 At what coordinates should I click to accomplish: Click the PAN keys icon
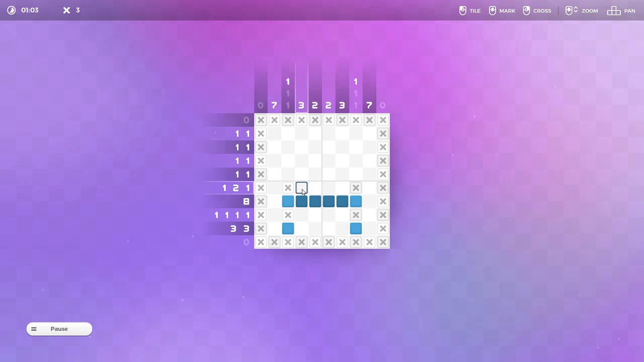pyautogui.click(x=613, y=11)
